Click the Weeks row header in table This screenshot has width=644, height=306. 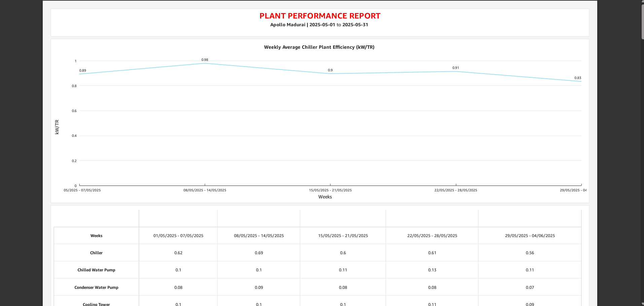[x=96, y=236]
